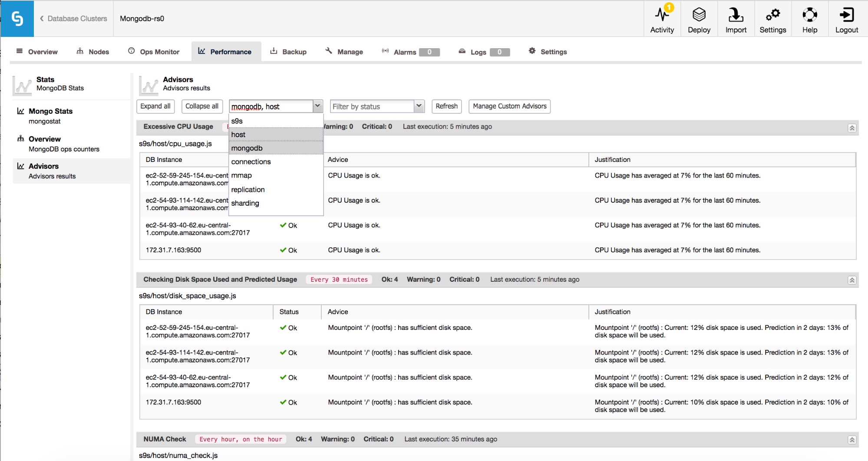Choose connections in the tag list
The image size is (868, 461).
[276, 161]
